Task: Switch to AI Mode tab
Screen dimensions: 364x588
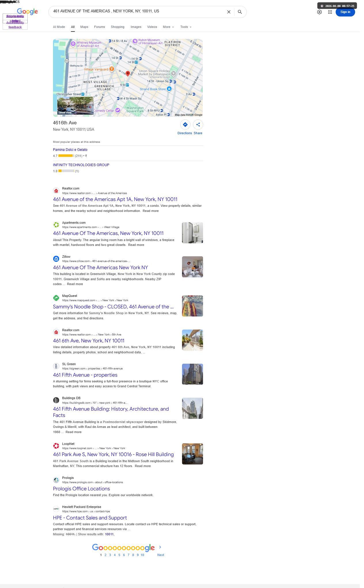Action: [59, 27]
